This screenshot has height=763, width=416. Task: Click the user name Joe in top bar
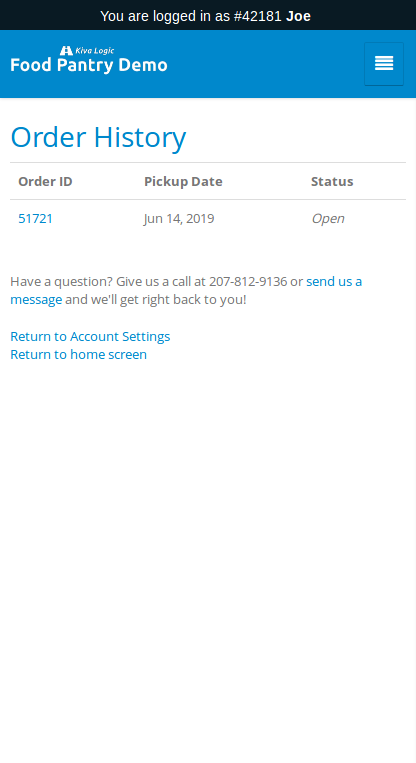pos(298,16)
